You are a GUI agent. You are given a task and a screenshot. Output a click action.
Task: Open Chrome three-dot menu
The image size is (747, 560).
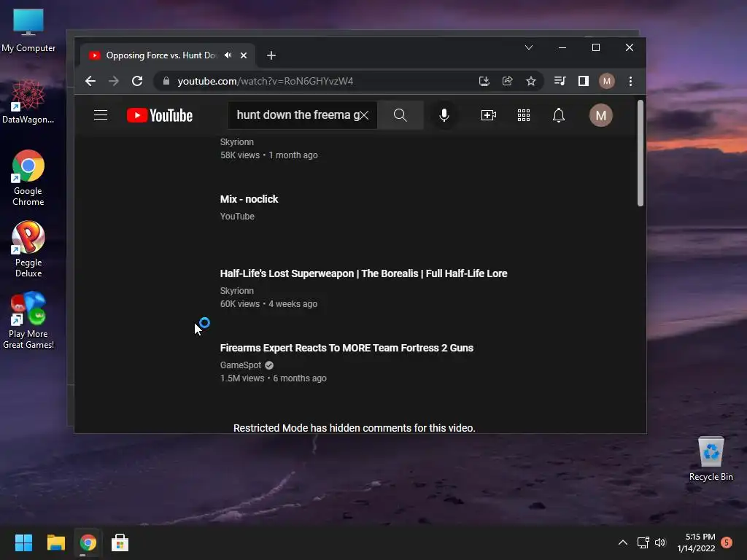coord(630,81)
